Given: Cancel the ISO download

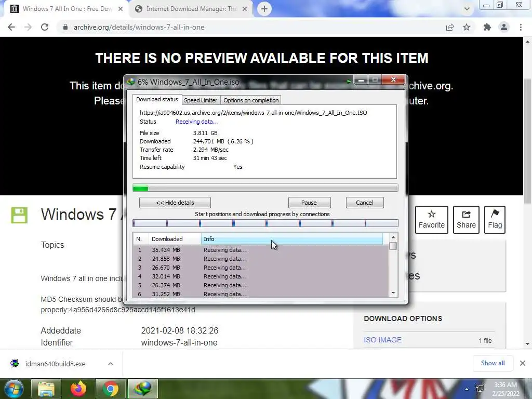Looking at the screenshot, I should coord(365,203).
